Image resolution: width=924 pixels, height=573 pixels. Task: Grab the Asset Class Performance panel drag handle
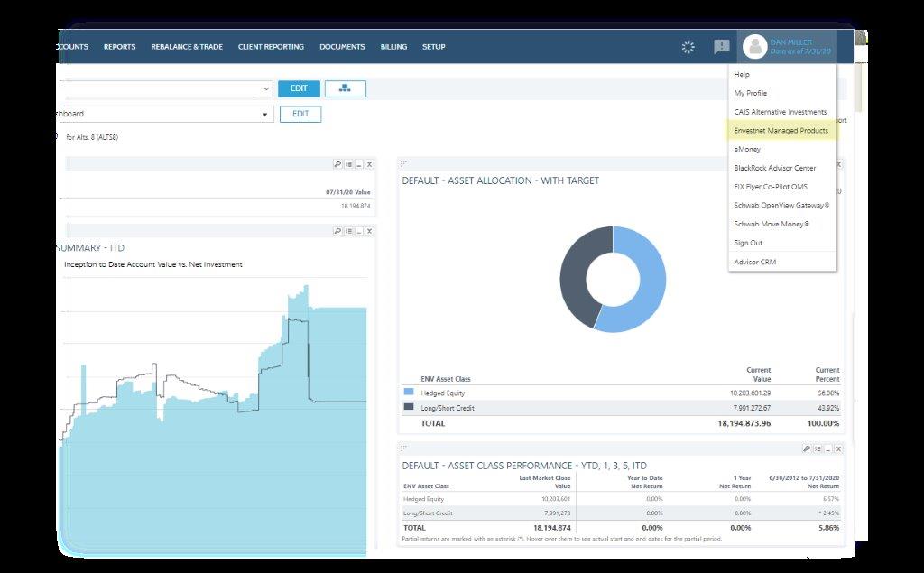[x=403, y=448]
